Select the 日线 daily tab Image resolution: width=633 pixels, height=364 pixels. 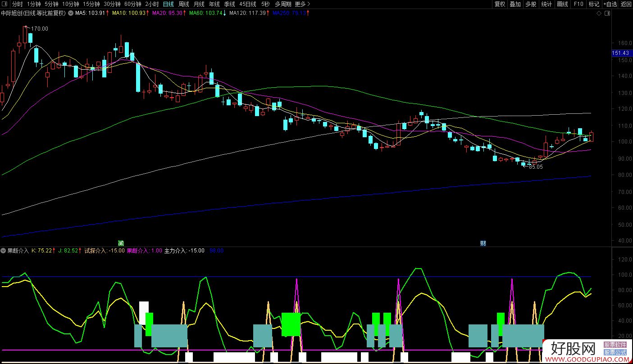pos(168,4)
